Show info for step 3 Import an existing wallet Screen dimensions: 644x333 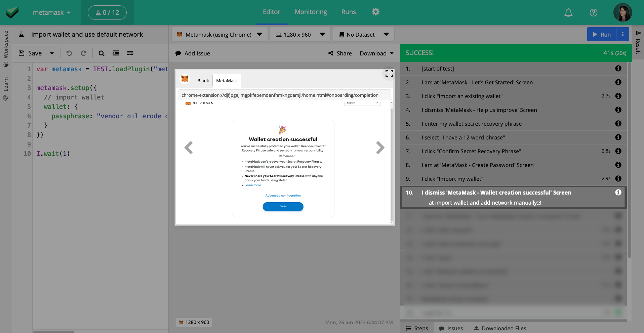coord(618,96)
